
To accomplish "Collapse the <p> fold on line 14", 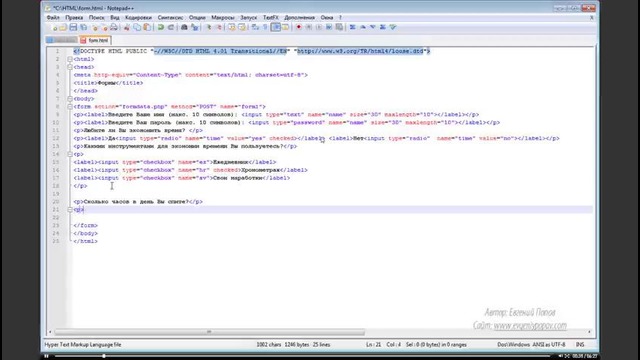I will tap(70, 154).
